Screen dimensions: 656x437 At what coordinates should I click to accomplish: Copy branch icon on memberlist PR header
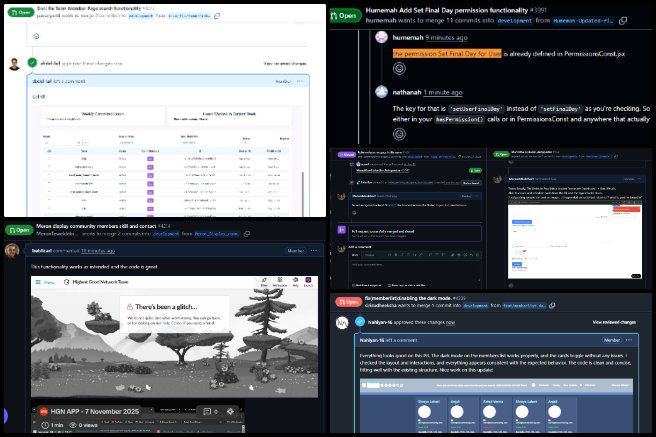click(552, 305)
